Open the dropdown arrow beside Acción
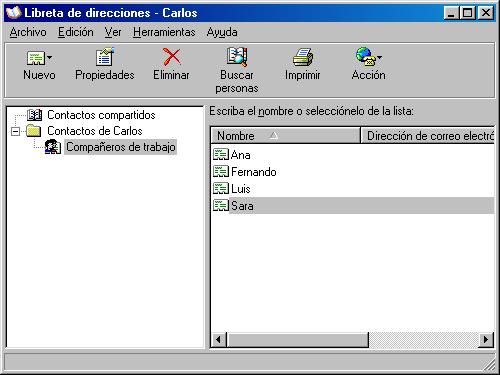This screenshot has width=500, height=375. (x=379, y=57)
